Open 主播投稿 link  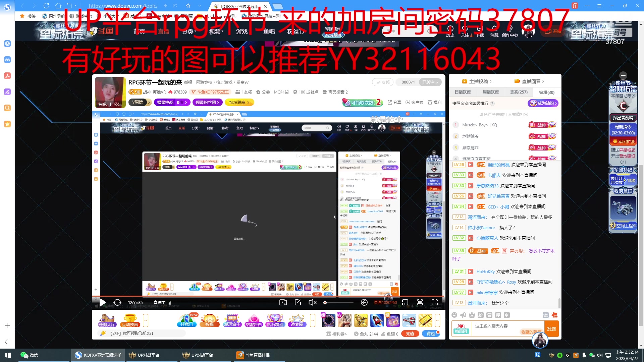tap(477, 81)
